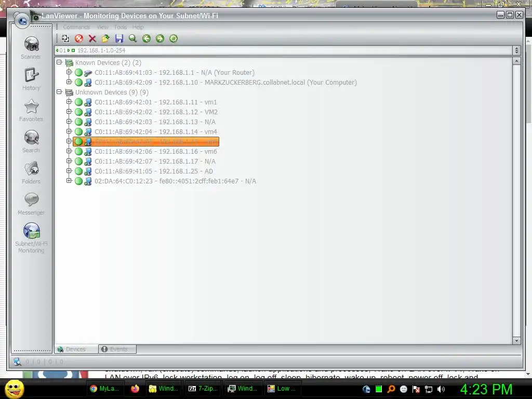The height and width of the screenshot is (399, 532).
Task: Click the LanViewer round application button
Action: coord(22,21)
